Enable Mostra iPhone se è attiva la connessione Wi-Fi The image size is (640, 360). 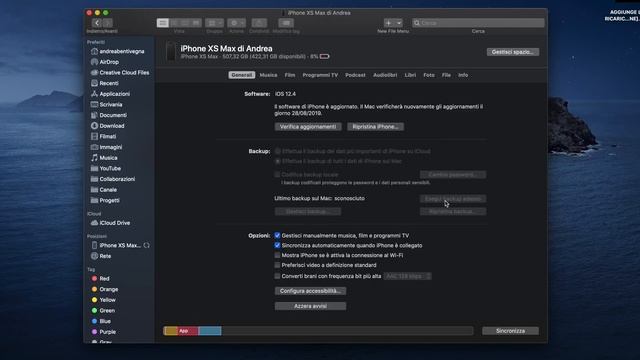[277, 255]
